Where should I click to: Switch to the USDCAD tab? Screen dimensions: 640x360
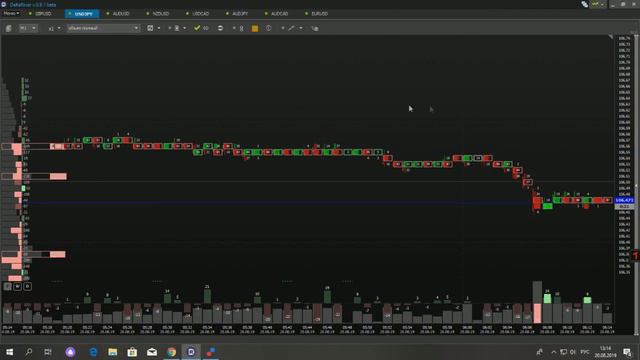pos(198,13)
